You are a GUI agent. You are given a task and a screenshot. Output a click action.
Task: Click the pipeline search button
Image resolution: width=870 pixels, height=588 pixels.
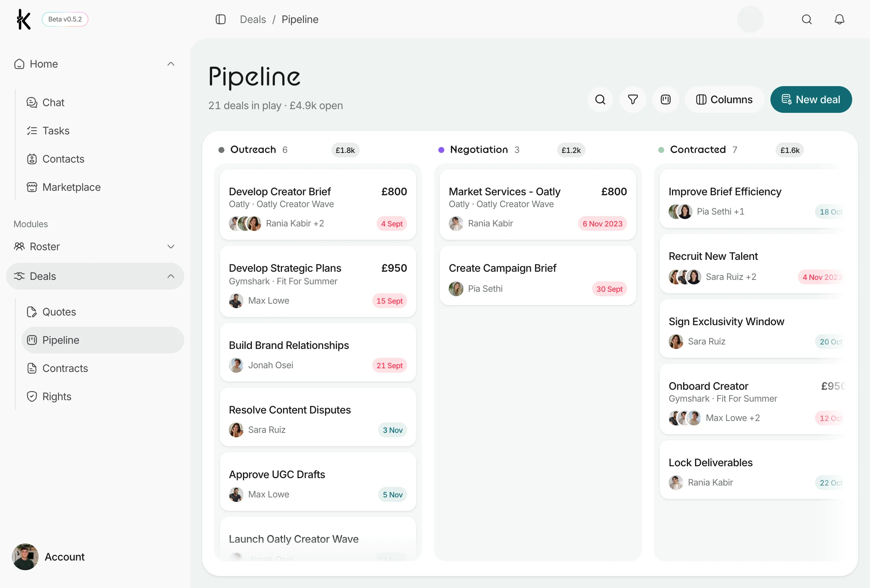(600, 99)
